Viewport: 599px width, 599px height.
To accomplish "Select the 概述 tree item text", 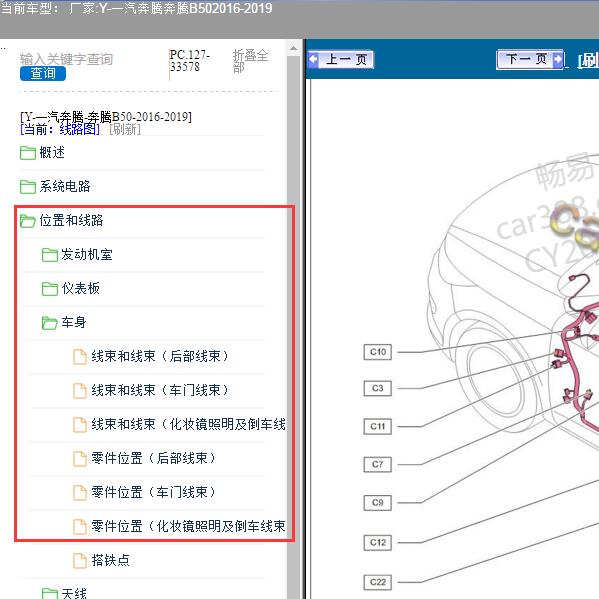I will coord(52,152).
